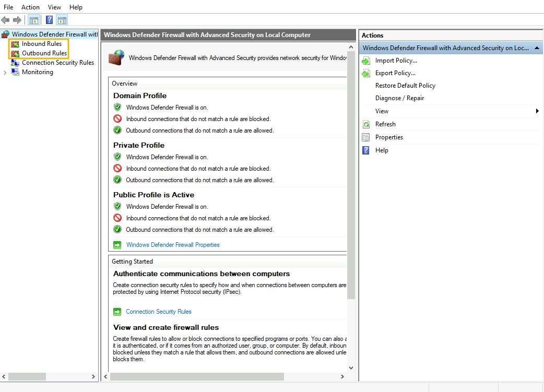
Task: Click the Refresh icon in Actions pane
Action: pos(365,124)
